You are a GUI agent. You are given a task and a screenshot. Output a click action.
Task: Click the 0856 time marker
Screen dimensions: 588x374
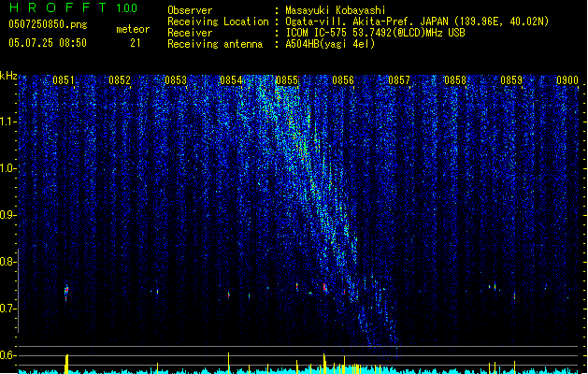pos(343,80)
